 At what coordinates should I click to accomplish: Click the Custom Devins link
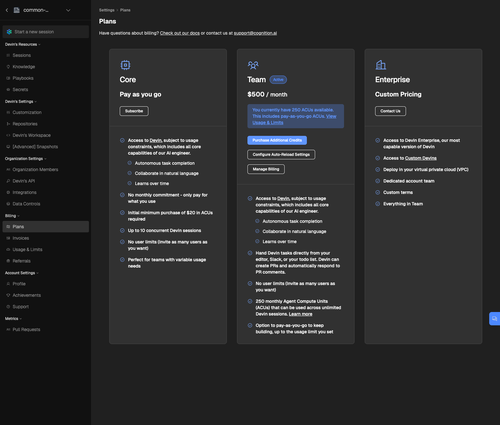[x=421, y=158]
